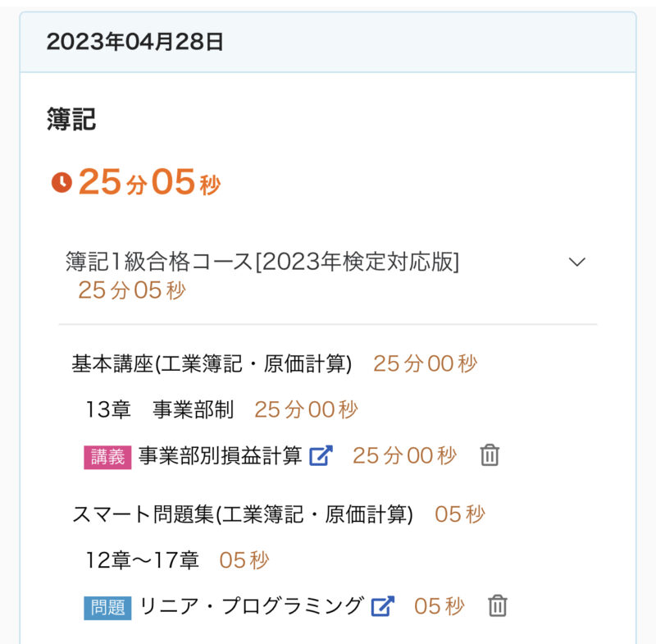Click 25分00秒 time next to 事業部別損益計算
656x644 pixels.
[404, 456]
